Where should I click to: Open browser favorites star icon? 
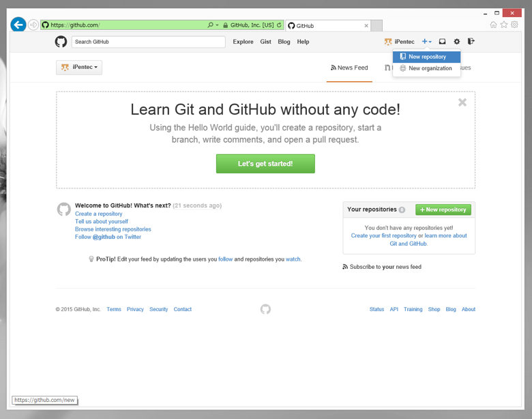(x=504, y=25)
